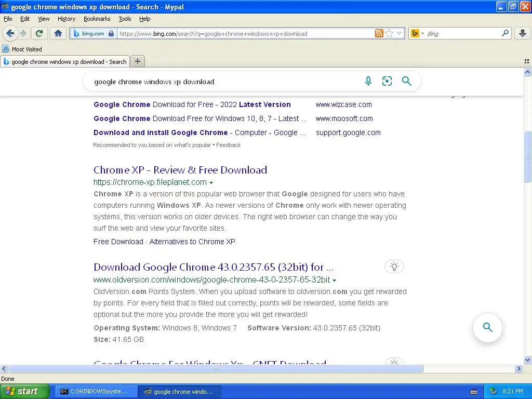The image size is (532, 399).
Task: Start a visual search with camera icon
Action: click(387, 81)
